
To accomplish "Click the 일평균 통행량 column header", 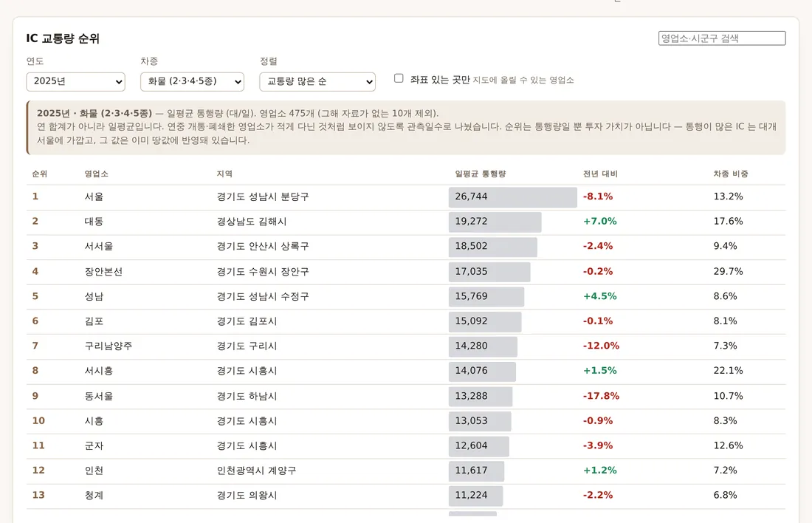I will 480,174.
